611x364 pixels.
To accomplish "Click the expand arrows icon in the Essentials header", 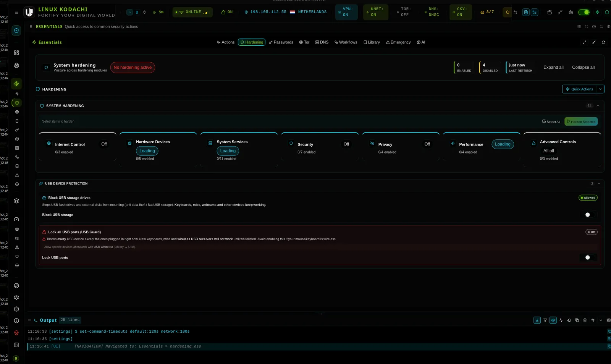I will pos(584,42).
